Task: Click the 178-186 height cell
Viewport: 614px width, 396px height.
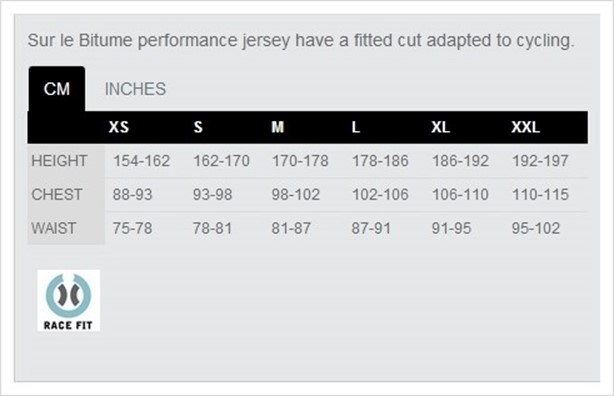Action: 380,161
